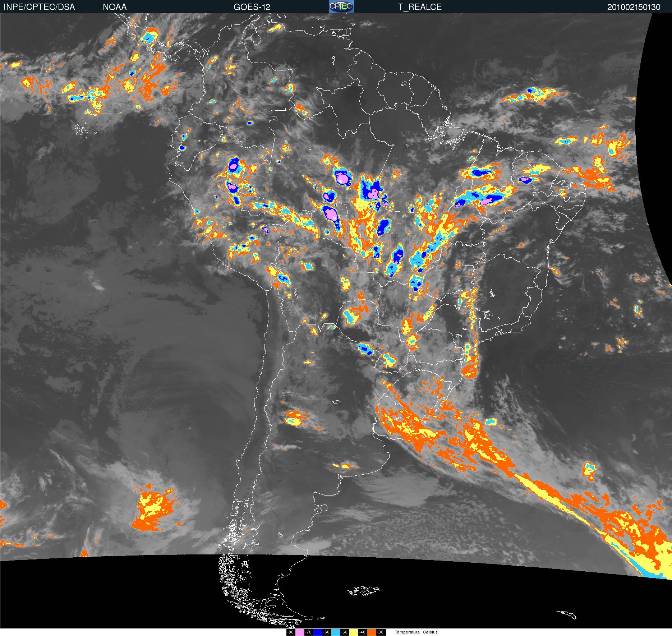Click the -80 legend value

click(x=290, y=632)
